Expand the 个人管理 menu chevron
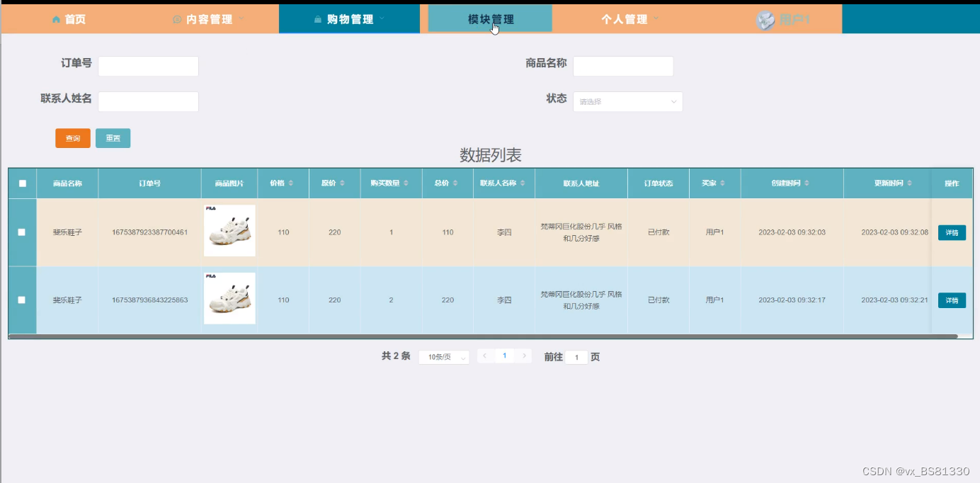Image resolution: width=980 pixels, height=483 pixels. (656, 18)
